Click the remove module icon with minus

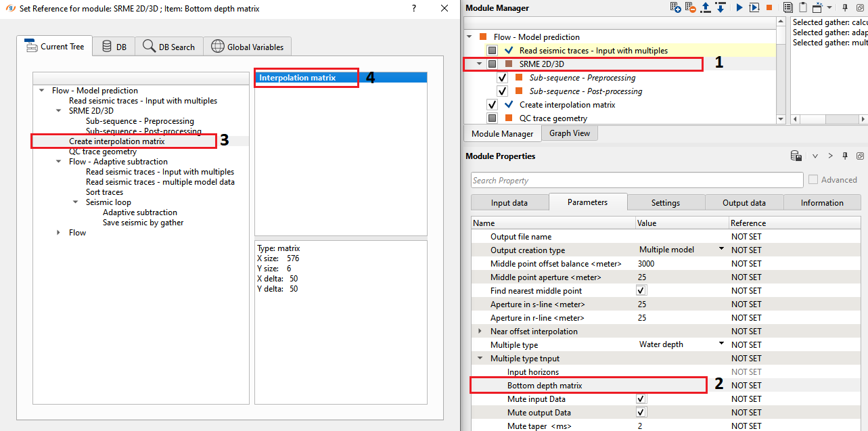pyautogui.click(x=690, y=7)
